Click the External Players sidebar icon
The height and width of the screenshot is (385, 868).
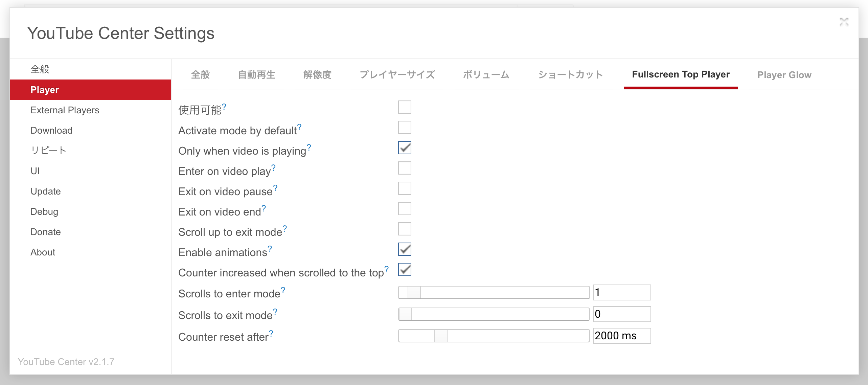pyautogui.click(x=65, y=110)
